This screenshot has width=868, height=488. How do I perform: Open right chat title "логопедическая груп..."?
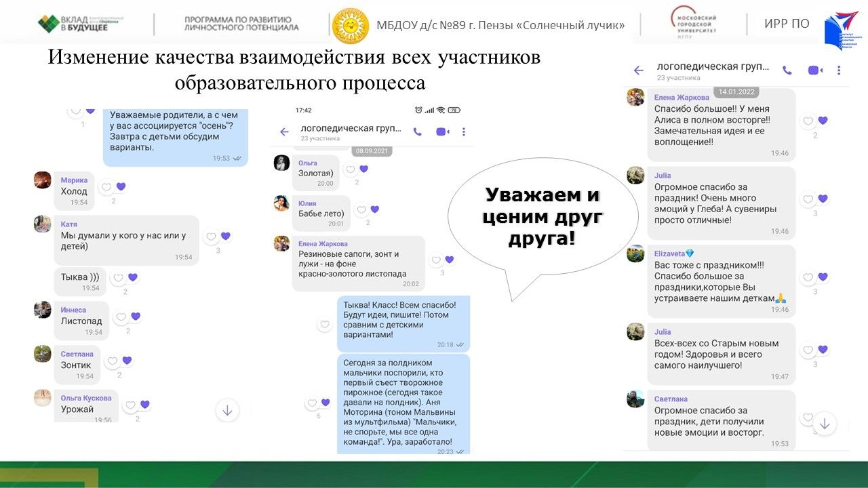pos(713,66)
